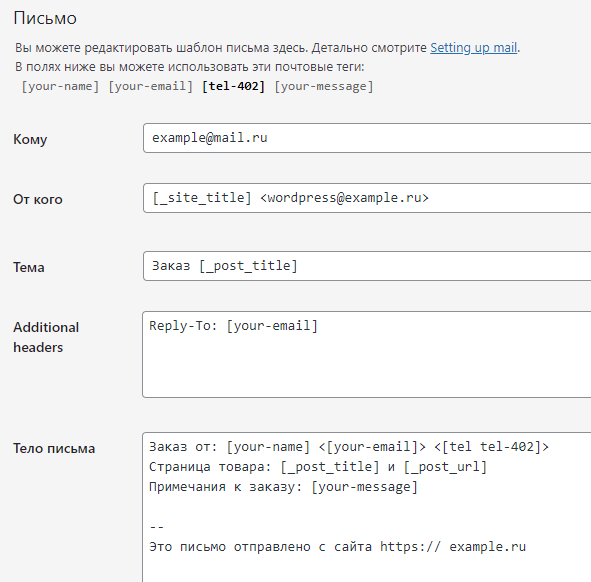Screen dimensions: 591x582
Task: Place cursor on Страница товара body line
Action: [x=318, y=467]
